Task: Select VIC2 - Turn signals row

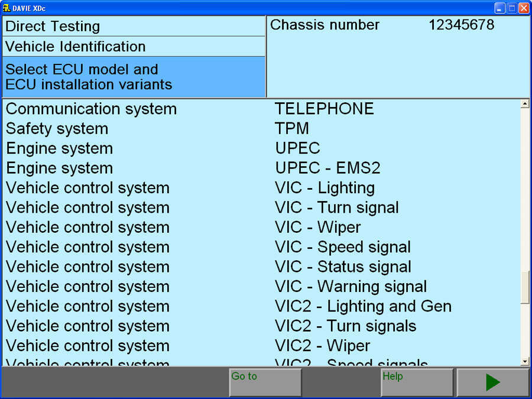Action: point(261,326)
